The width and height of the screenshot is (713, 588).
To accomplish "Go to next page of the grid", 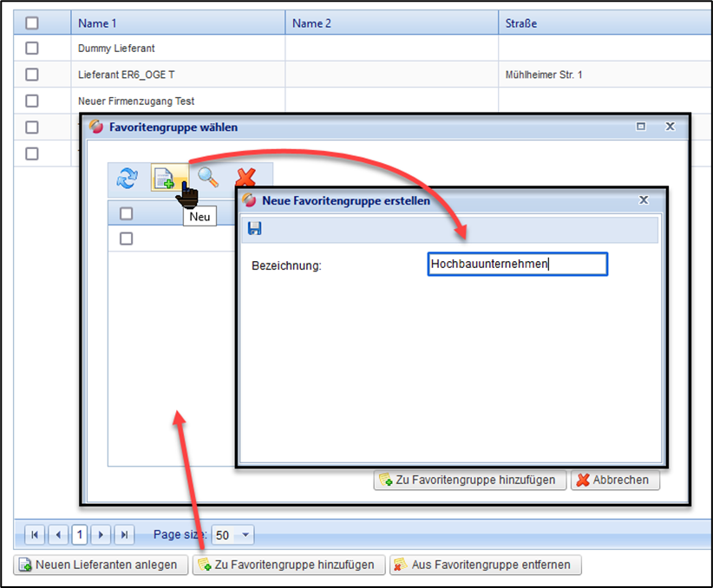I will pos(101,535).
